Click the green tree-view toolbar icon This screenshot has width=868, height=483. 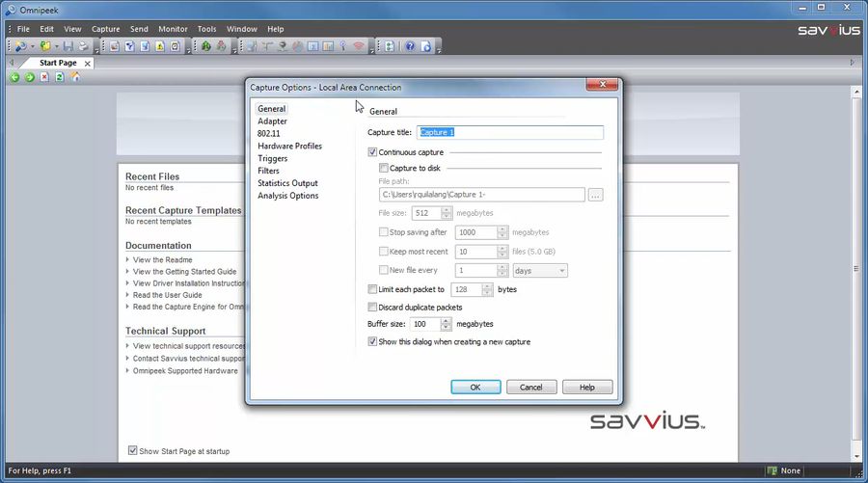point(390,46)
